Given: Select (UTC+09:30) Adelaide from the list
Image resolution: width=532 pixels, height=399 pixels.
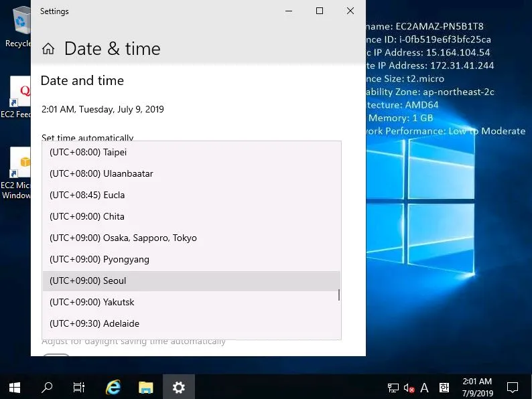Looking at the screenshot, I should pos(191,323).
